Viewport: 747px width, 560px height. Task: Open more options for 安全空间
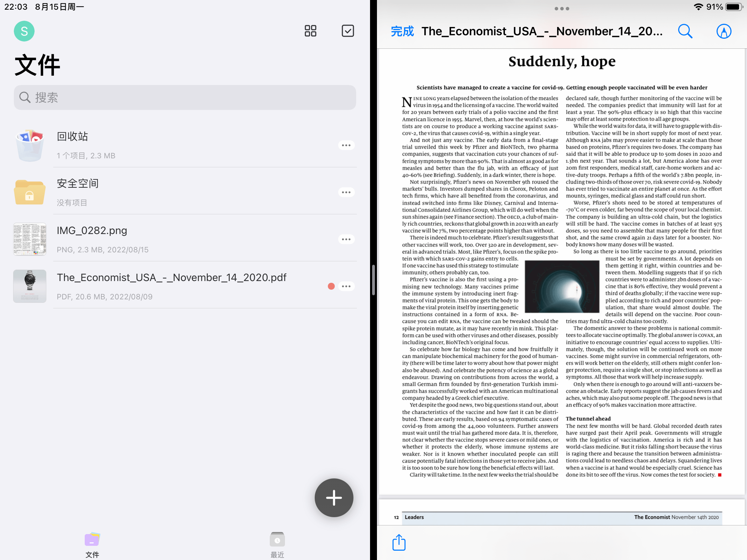346,192
